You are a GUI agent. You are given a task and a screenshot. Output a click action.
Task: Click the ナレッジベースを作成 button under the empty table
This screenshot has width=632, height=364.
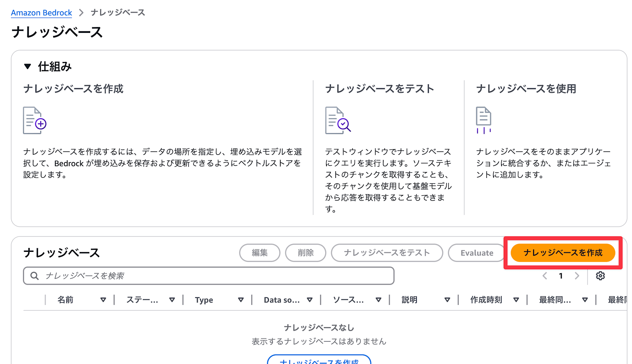coord(319,360)
